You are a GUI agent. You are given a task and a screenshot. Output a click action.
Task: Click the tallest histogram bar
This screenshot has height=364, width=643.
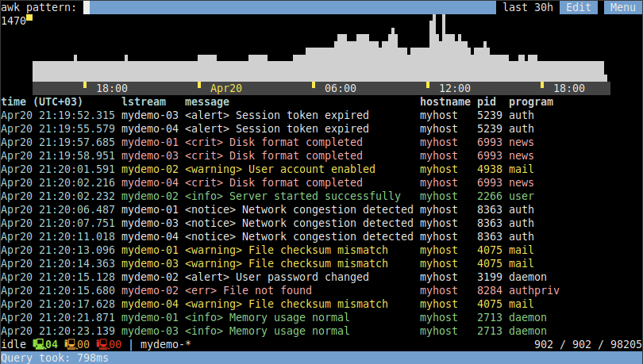[433, 48]
